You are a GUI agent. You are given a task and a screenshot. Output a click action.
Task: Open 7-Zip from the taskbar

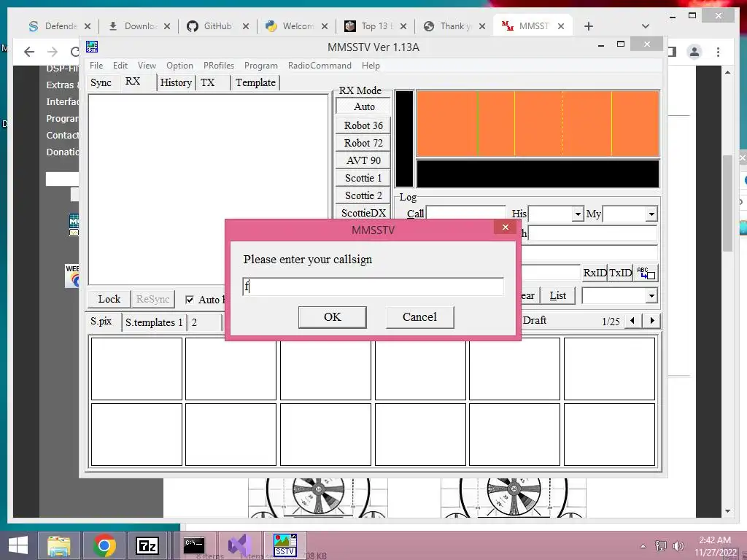click(x=147, y=545)
